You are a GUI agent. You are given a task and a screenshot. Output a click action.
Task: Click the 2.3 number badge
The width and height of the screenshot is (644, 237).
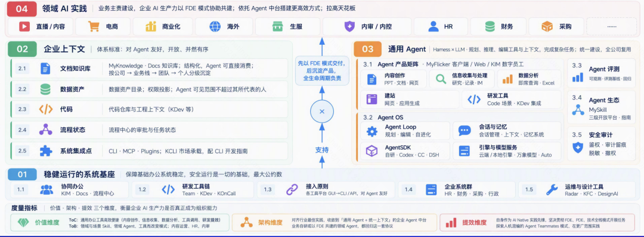[x=22, y=109]
